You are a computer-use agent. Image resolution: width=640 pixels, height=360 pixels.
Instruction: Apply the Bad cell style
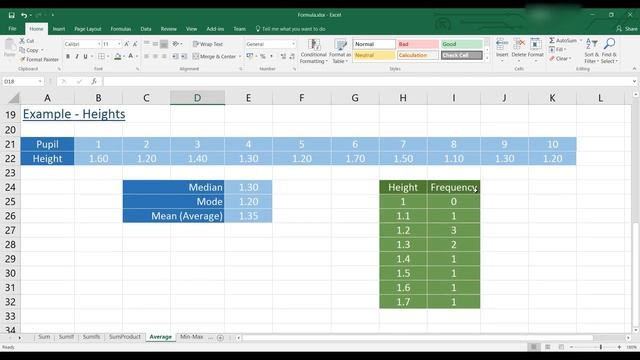point(418,44)
